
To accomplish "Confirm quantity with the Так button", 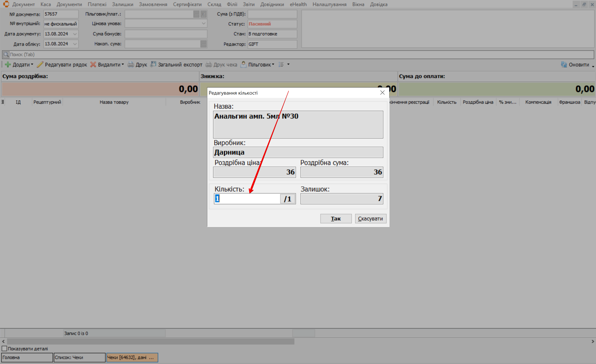I will 336,219.
